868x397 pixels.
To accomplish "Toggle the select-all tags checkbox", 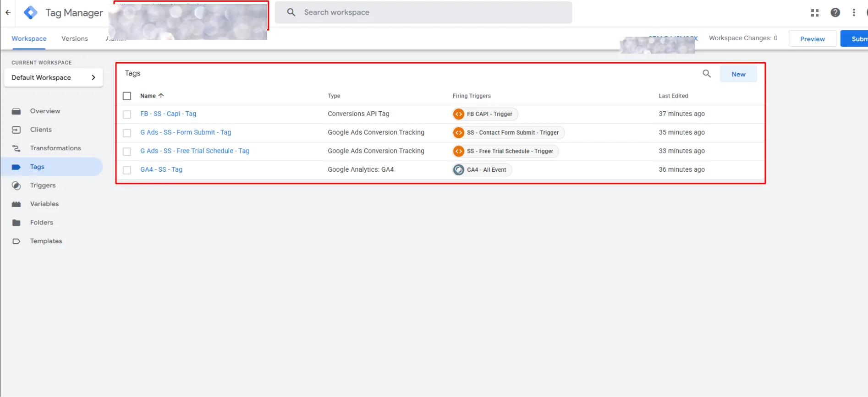I will pyautogui.click(x=127, y=96).
